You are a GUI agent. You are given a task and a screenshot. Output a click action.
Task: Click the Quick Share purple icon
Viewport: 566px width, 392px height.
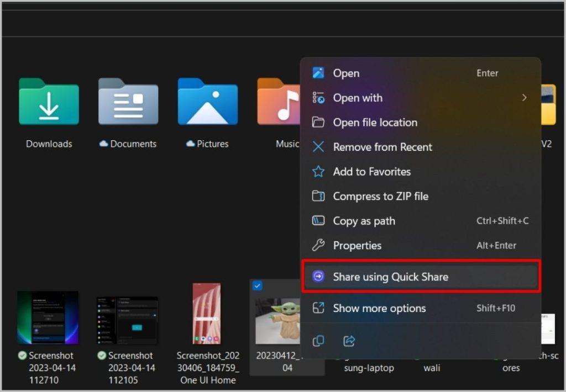[318, 277]
